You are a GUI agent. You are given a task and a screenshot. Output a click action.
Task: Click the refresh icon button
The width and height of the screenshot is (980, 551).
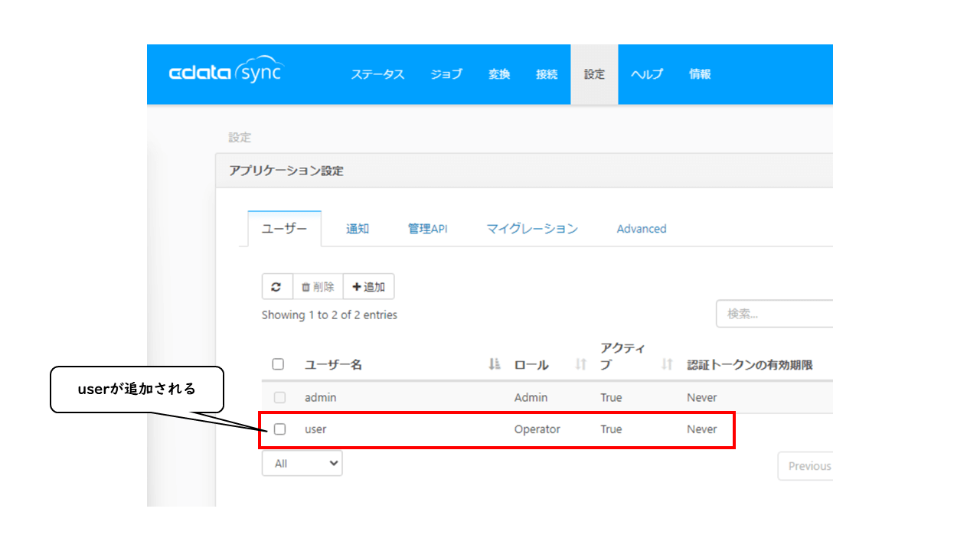(277, 287)
